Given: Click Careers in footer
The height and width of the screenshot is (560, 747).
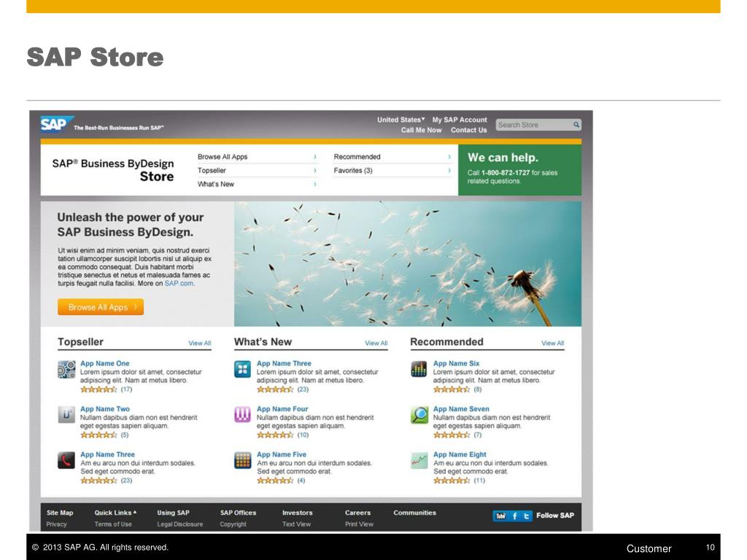Looking at the screenshot, I should coord(357,513).
